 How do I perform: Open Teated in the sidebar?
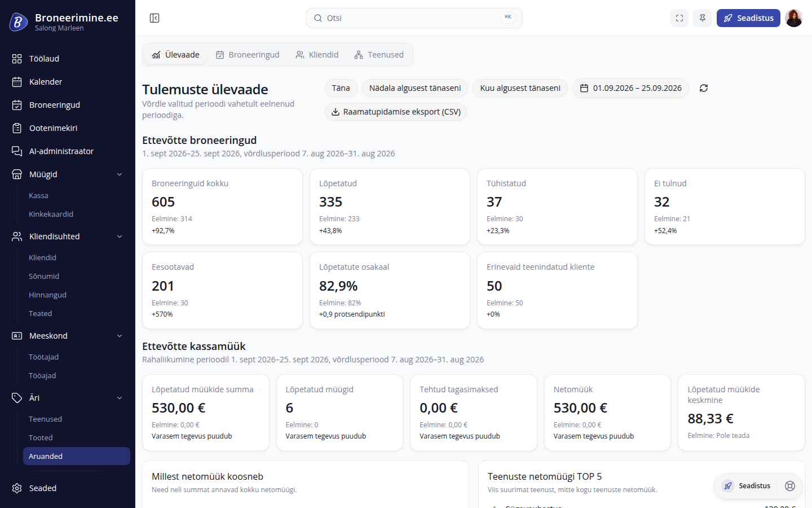point(77,314)
